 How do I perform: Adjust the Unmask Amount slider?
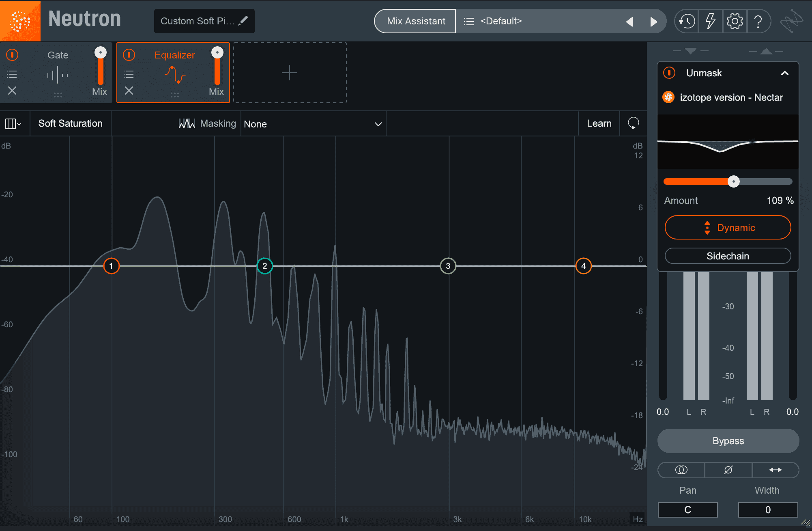[x=728, y=181]
